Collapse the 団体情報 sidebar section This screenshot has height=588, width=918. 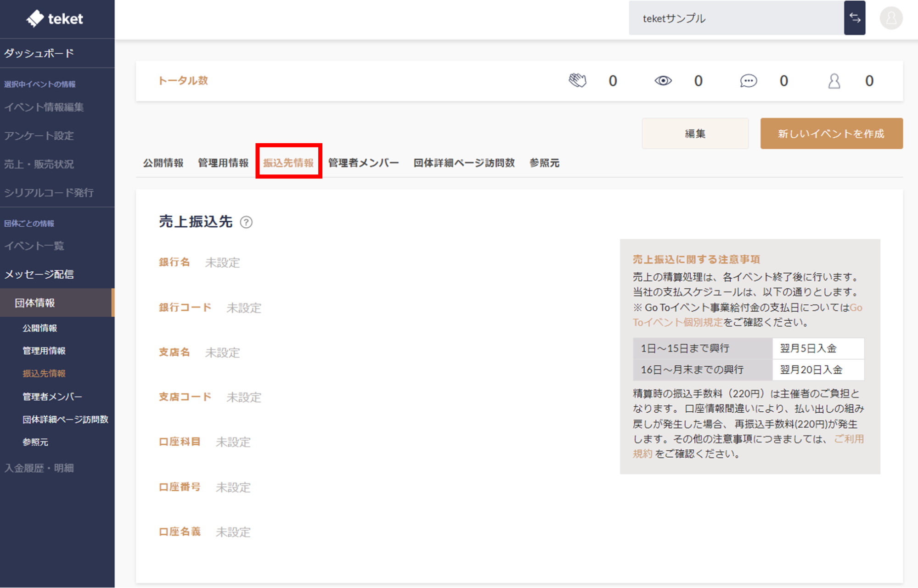pyautogui.click(x=57, y=303)
